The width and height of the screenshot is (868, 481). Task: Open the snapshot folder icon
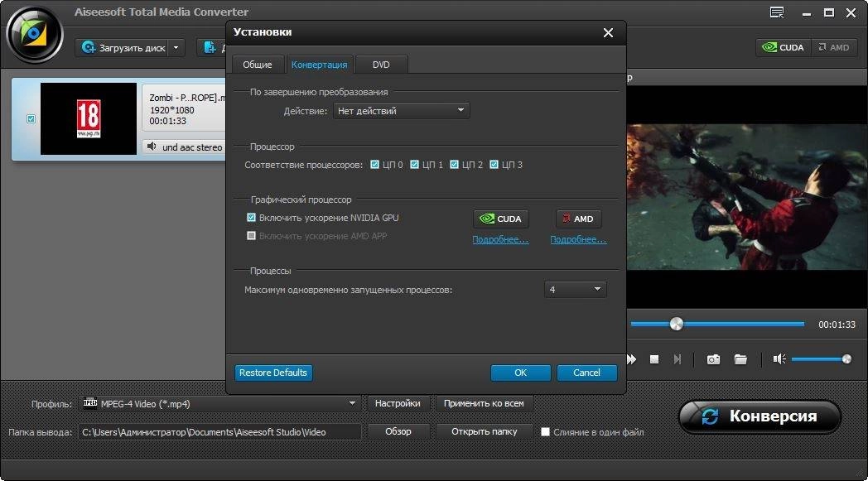[740, 359]
